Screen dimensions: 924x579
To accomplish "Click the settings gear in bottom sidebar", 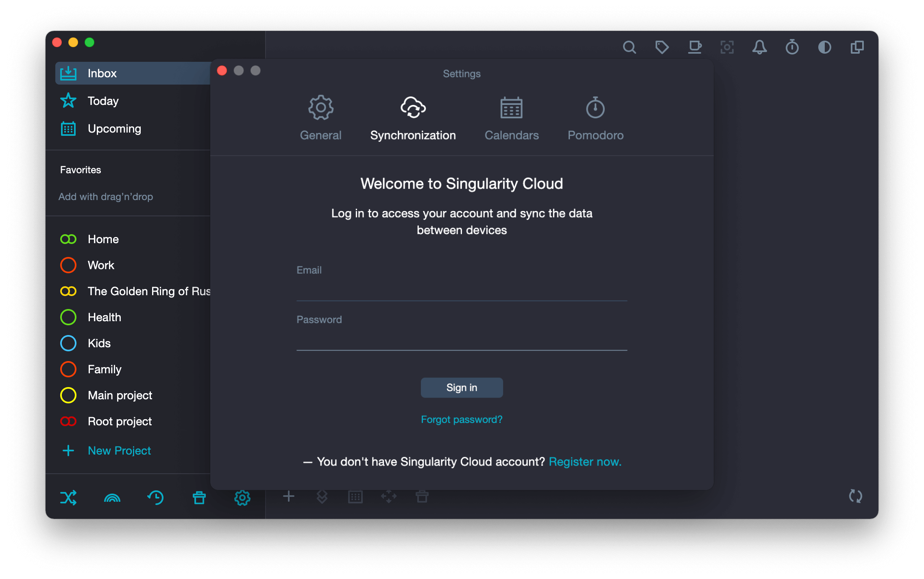I will tap(242, 497).
